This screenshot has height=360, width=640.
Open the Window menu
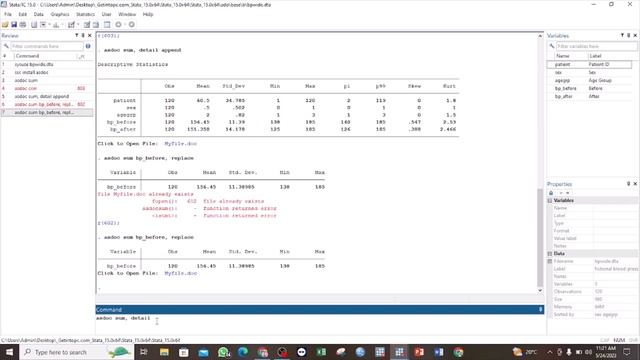coord(127,14)
